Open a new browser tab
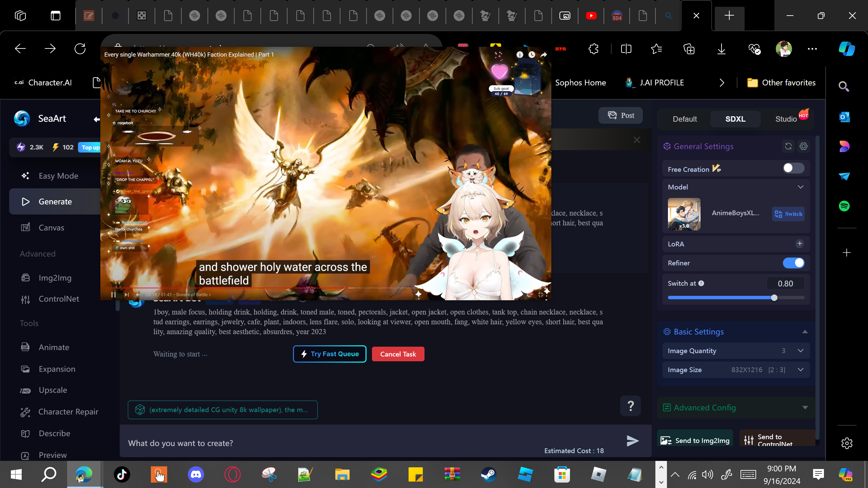The width and height of the screenshot is (868, 488). coord(729,16)
